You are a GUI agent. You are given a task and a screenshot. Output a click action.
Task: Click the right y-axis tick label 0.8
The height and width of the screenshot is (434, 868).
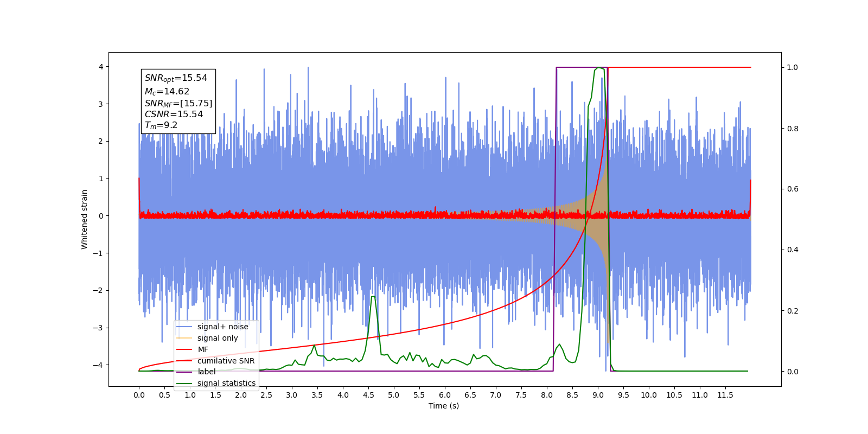click(793, 129)
